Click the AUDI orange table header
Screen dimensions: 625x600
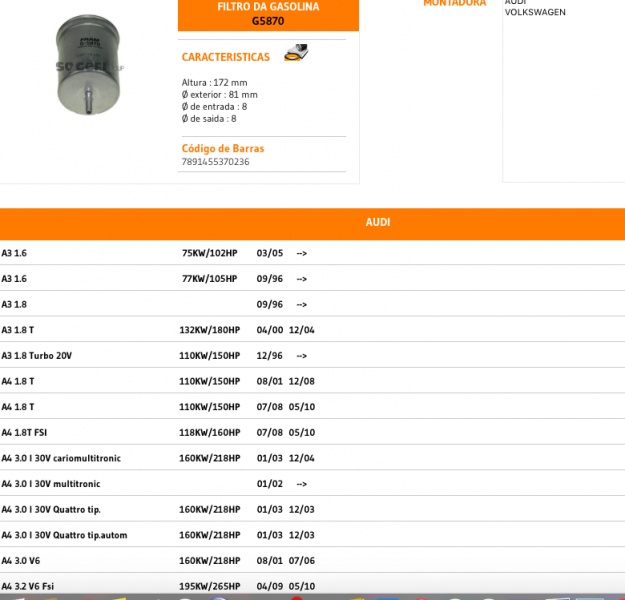[x=312, y=223]
